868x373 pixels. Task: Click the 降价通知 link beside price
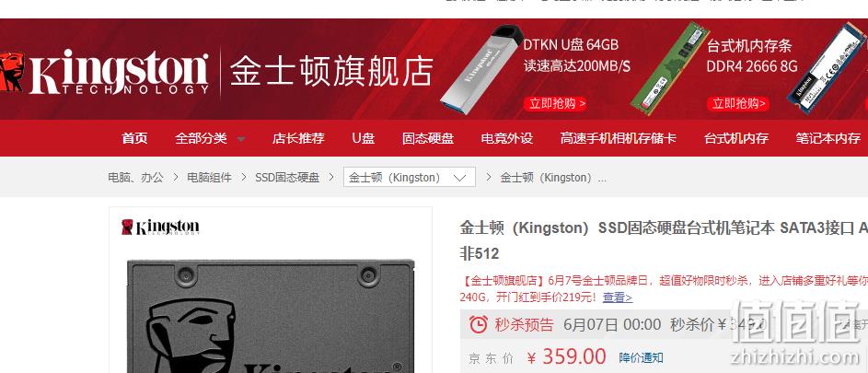[x=641, y=357]
